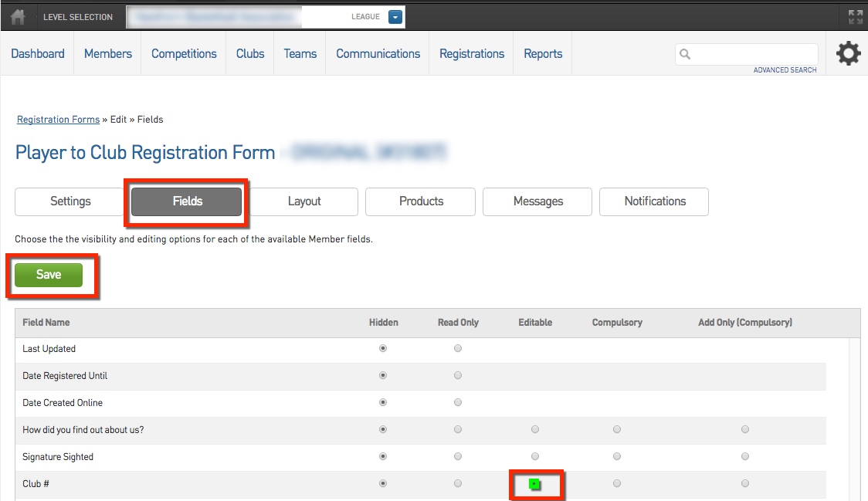Image resolution: width=868 pixels, height=501 pixels.
Task: Set Club # to Editable
Action: (534, 484)
